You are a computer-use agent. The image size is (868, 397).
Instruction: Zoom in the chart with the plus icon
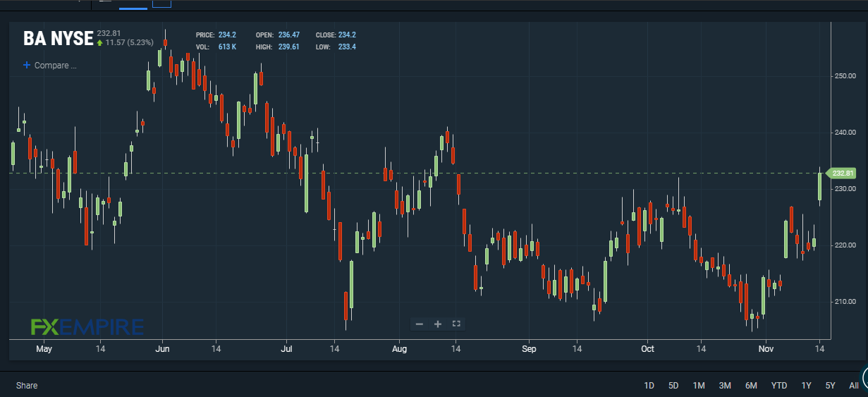438,324
